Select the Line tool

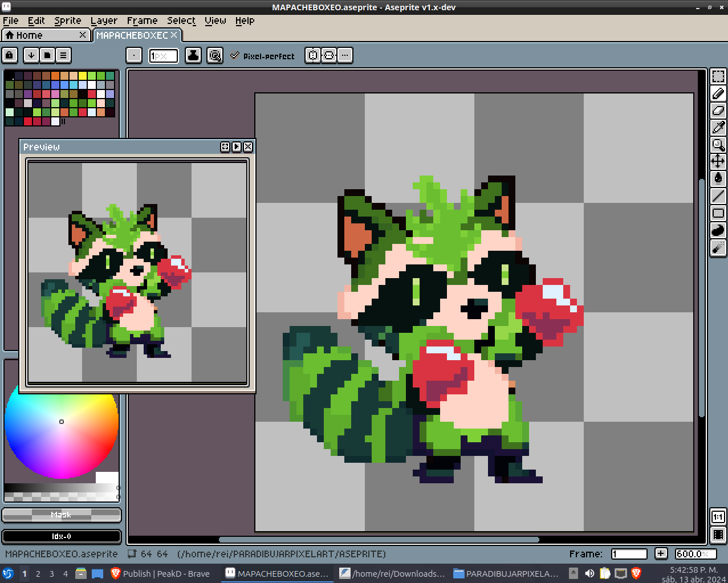point(718,196)
